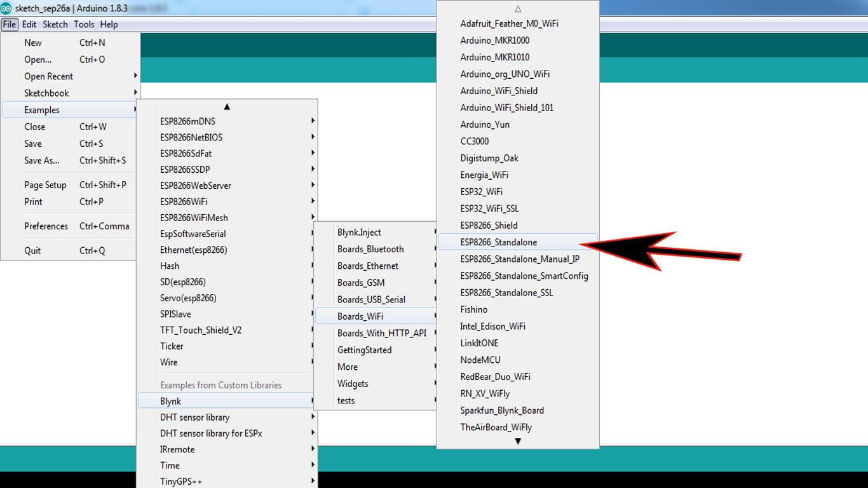Open Servo(esp8266) examples
The width and height of the screenshot is (868, 488).
point(227,298)
